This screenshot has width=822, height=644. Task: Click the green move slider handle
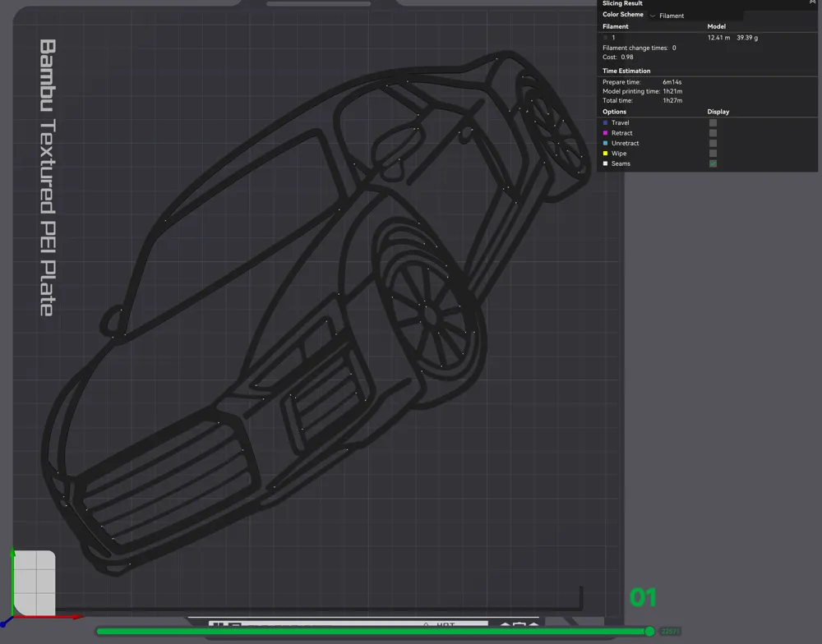[649, 632]
